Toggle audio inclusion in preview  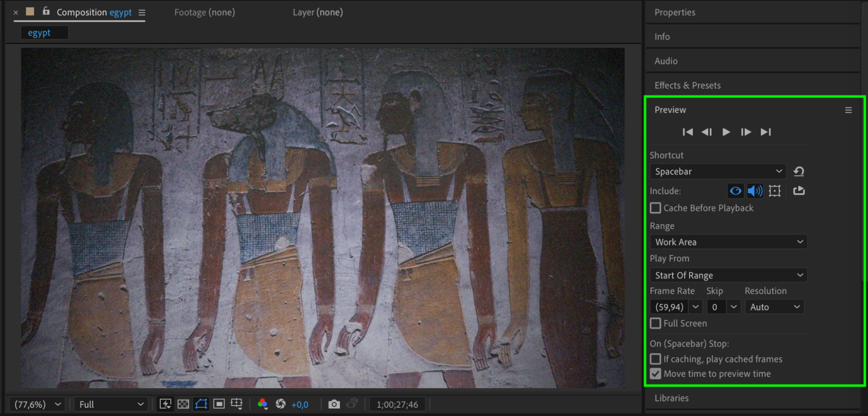(755, 191)
